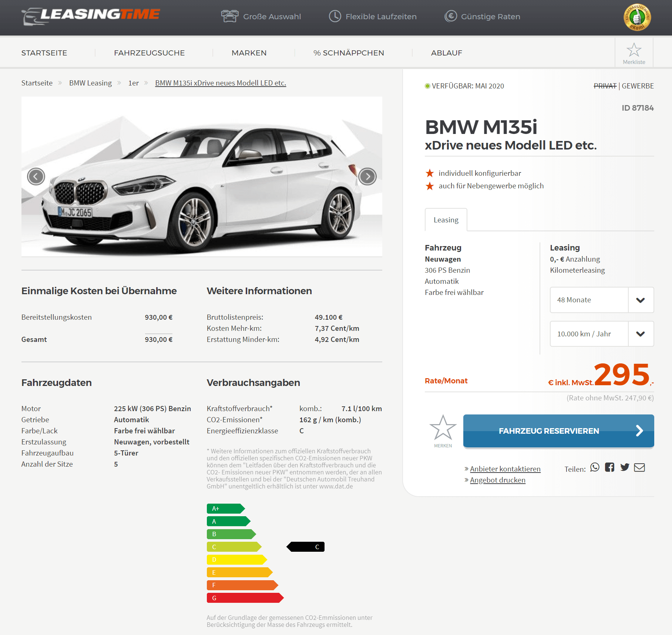
Task: Click BMW M135i xDrive breadcrumb link
Action: point(221,83)
